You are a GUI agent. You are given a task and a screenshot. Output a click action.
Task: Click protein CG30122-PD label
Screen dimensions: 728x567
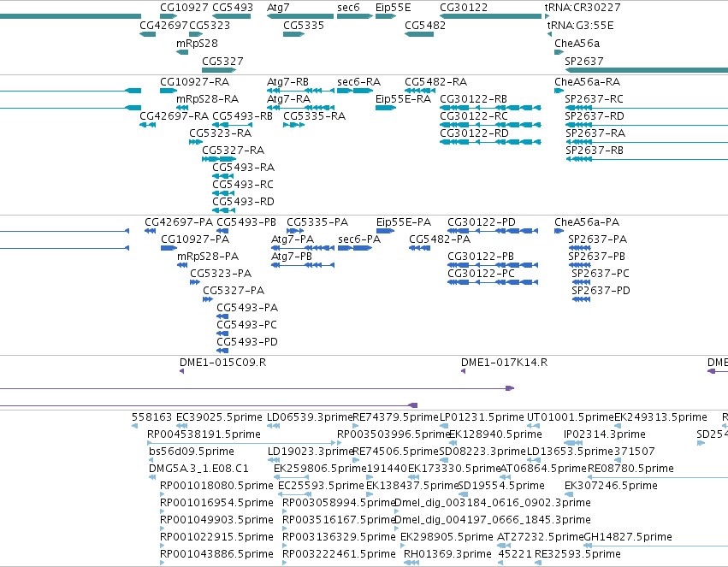pyautogui.click(x=482, y=222)
